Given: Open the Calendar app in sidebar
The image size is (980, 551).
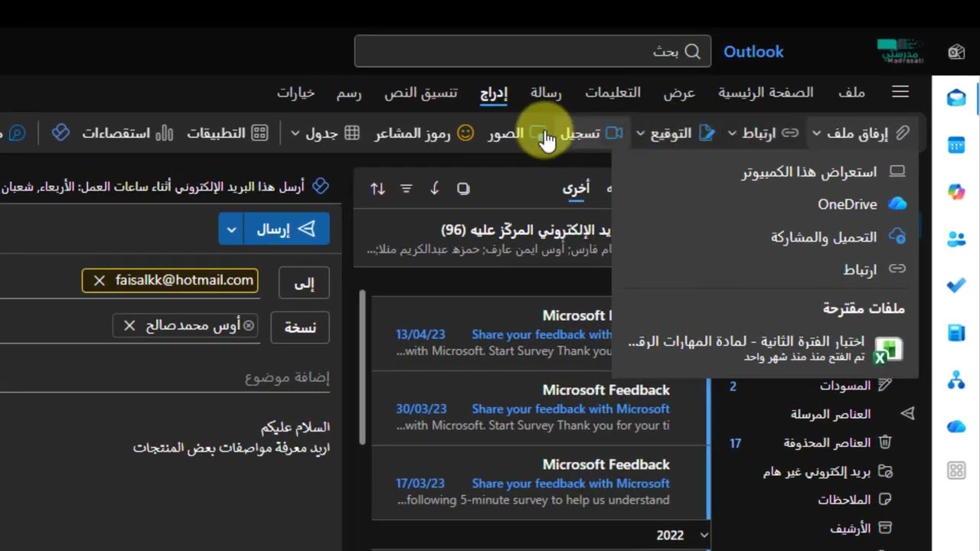Looking at the screenshot, I should pos(956,145).
